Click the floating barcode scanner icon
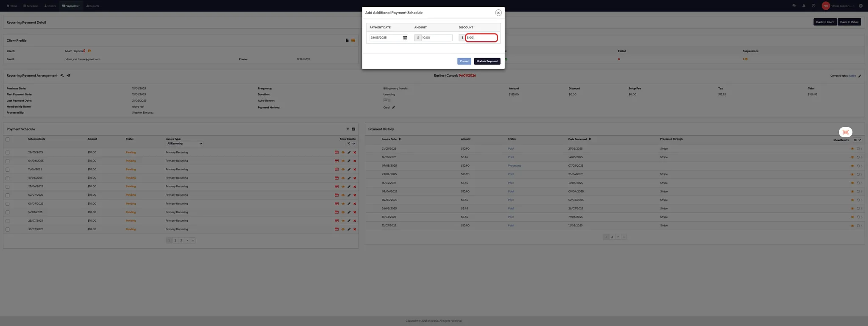 (x=845, y=132)
